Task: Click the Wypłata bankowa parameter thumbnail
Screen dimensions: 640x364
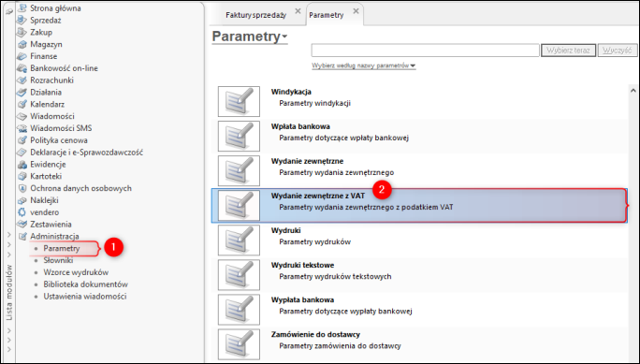Action: pos(239,310)
